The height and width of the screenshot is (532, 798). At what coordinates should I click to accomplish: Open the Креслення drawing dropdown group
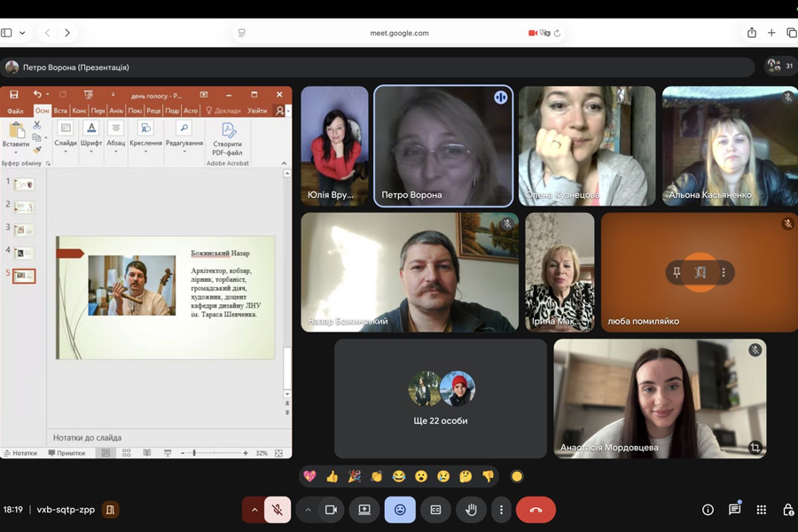click(x=145, y=137)
